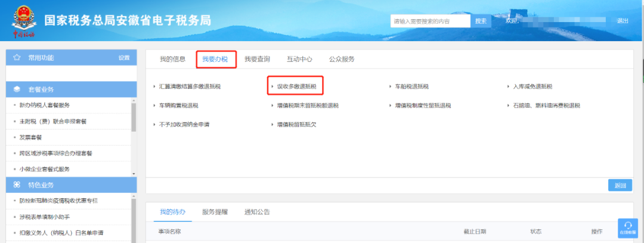Click the China Tax emblem logo
The image size is (644, 243).
pyautogui.click(x=23, y=22)
